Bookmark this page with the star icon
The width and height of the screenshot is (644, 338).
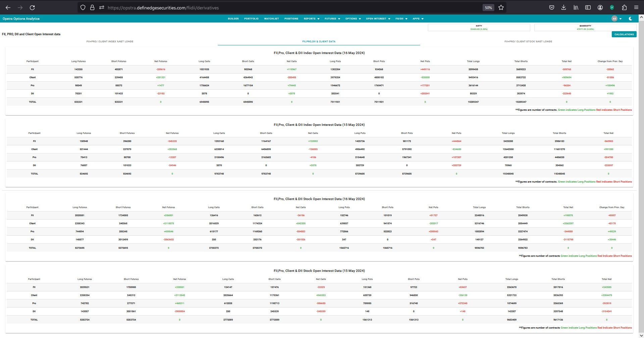(501, 7)
